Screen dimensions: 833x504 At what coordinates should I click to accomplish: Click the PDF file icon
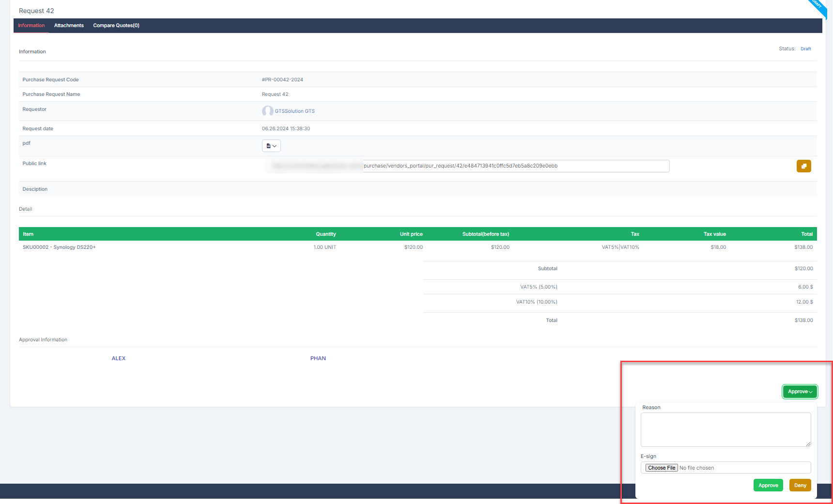[x=269, y=146]
